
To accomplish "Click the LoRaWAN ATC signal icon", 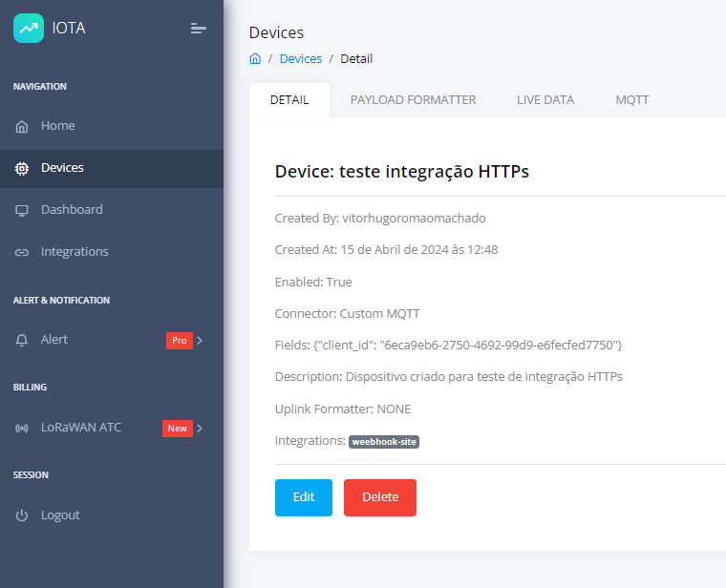I will pyautogui.click(x=22, y=428).
